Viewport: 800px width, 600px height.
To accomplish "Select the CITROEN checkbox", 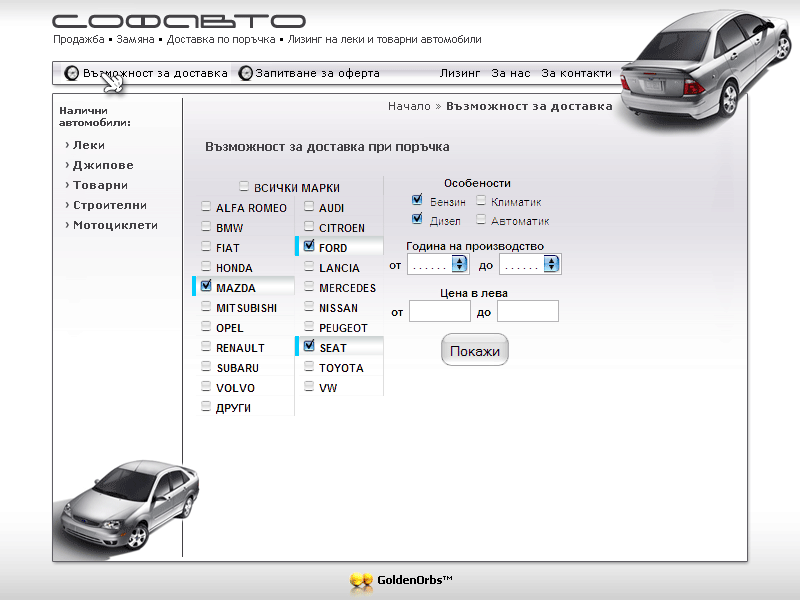I will point(309,226).
